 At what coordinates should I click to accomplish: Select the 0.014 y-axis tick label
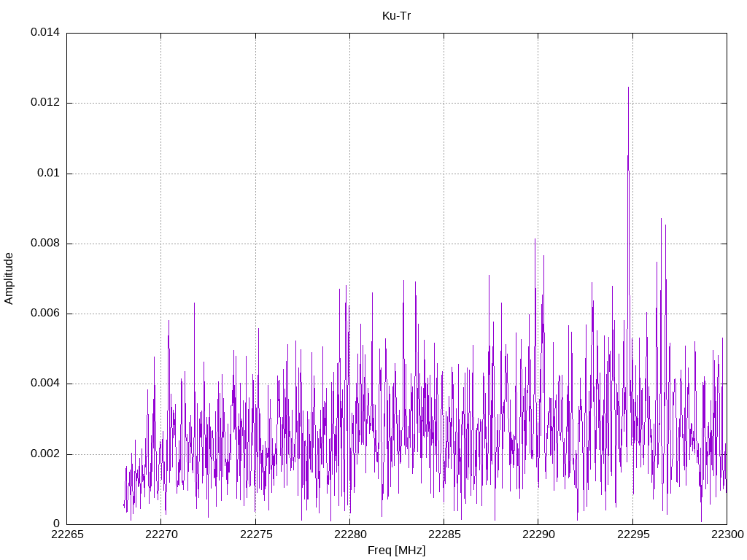44,33
